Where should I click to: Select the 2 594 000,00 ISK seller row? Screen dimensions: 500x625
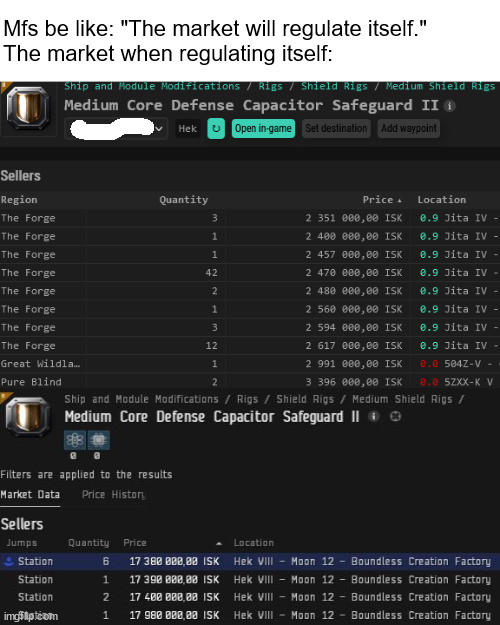250,327
